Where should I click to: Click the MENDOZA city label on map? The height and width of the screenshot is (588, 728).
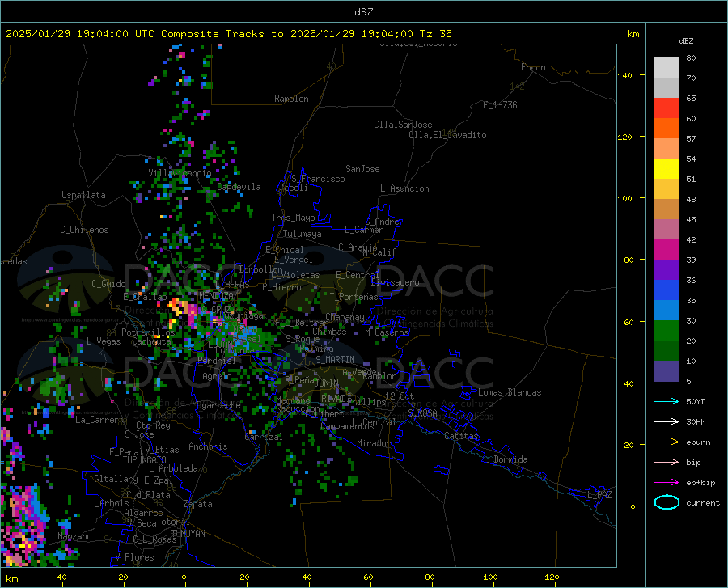(216, 295)
